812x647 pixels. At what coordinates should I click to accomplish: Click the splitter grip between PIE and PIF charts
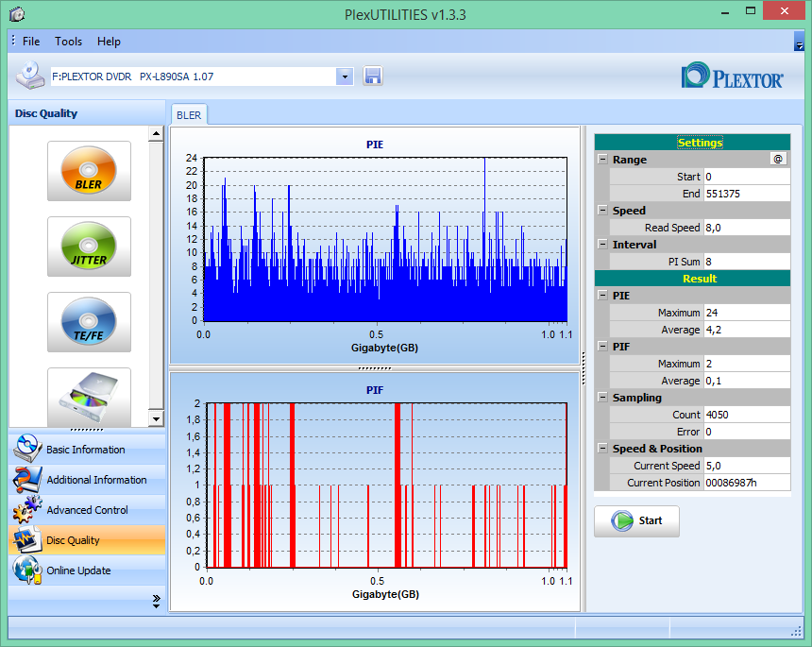375,368
